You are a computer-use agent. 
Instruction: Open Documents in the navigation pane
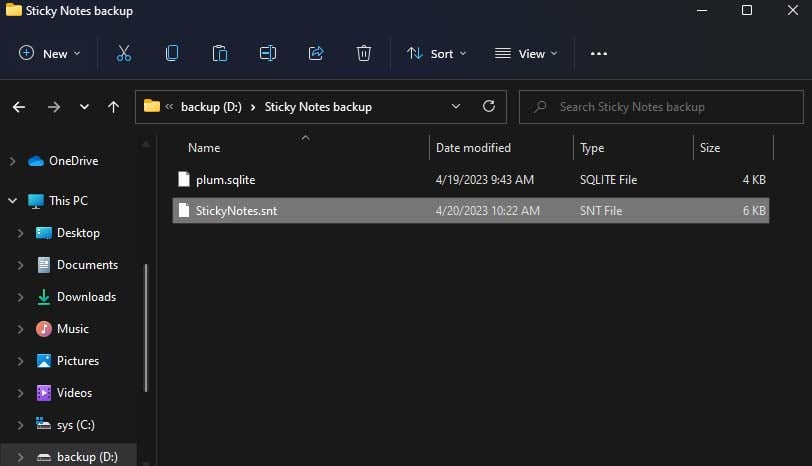[87, 265]
